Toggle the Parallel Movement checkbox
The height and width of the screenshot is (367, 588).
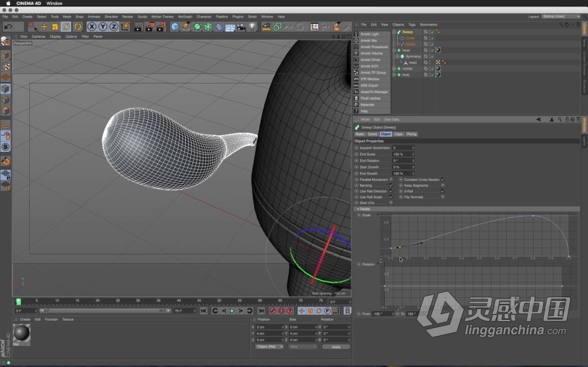(391, 180)
